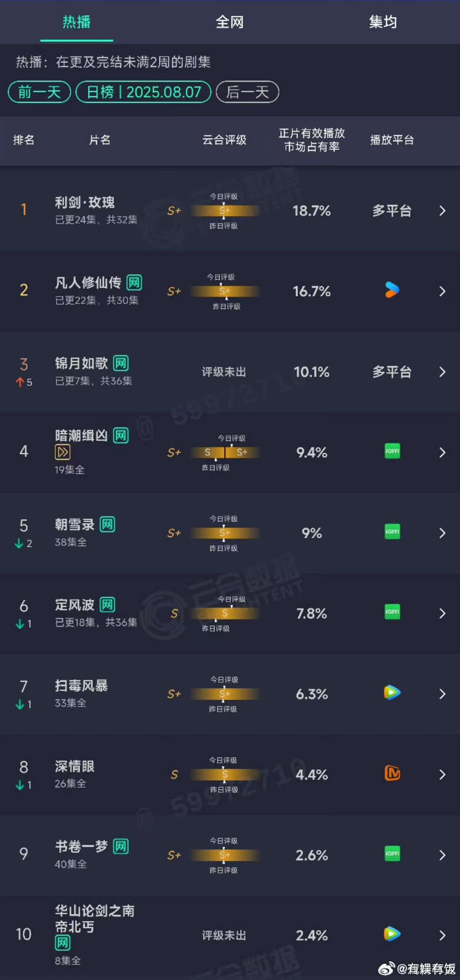The width and height of the screenshot is (460, 980).
Task: Click Mango TV icon for 深情眼
Action: pyautogui.click(x=392, y=773)
